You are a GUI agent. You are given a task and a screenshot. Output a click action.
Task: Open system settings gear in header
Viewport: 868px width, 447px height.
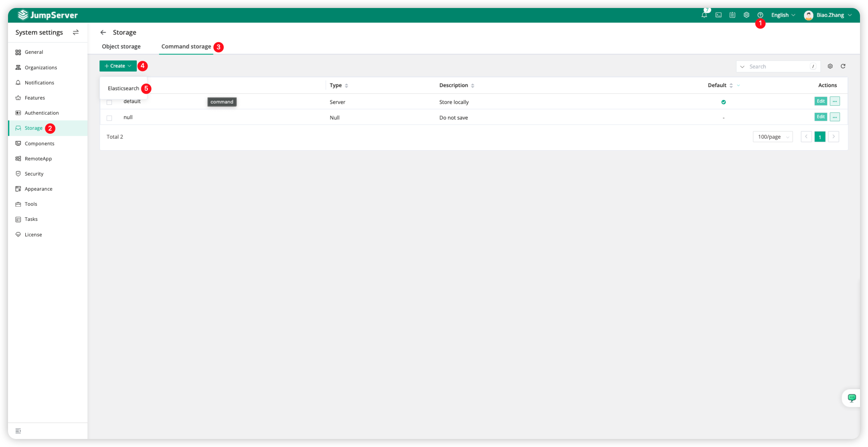pos(746,15)
